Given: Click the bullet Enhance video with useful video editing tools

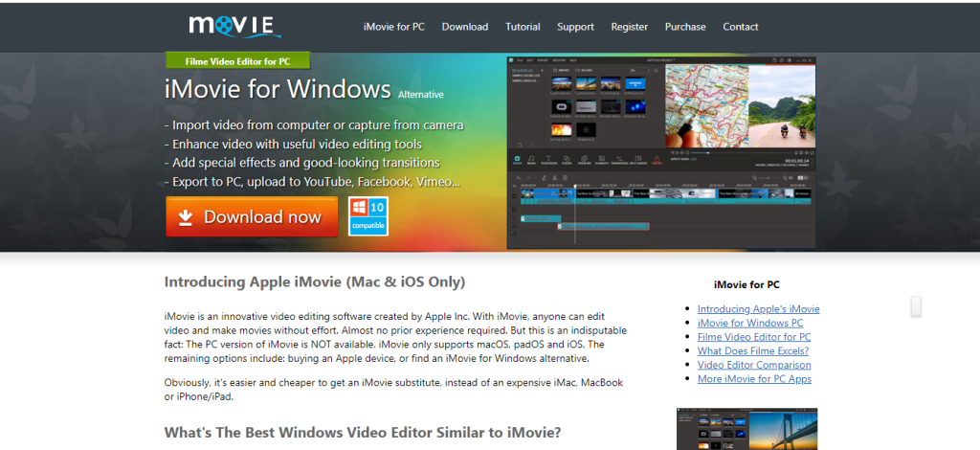Looking at the screenshot, I should [293, 145].
